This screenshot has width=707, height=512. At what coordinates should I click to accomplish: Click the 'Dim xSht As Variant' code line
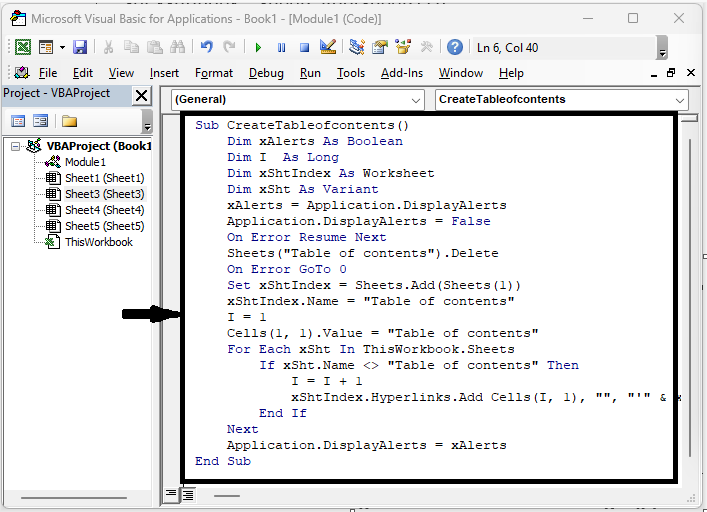pos(303,189)
